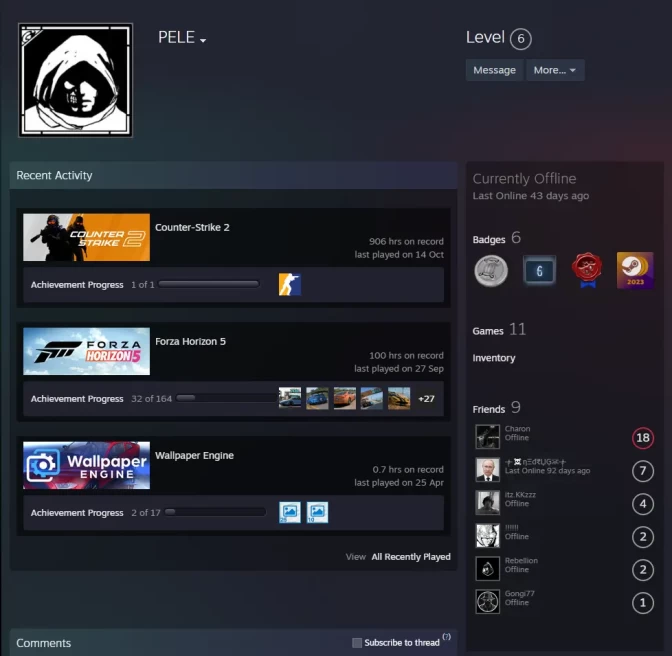Open the first Wallpaper Engine achievement icon
Image resolution: width=672 pixels, height=656 pixels.
[290, 512]
